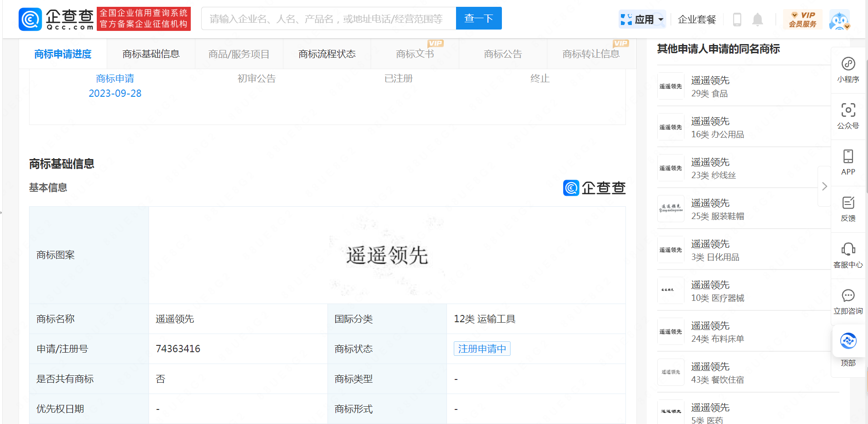Viewport: 868px width, 424px height.
Task: Switch to the 商品/服务项目 tab
Action: (238, 54)
